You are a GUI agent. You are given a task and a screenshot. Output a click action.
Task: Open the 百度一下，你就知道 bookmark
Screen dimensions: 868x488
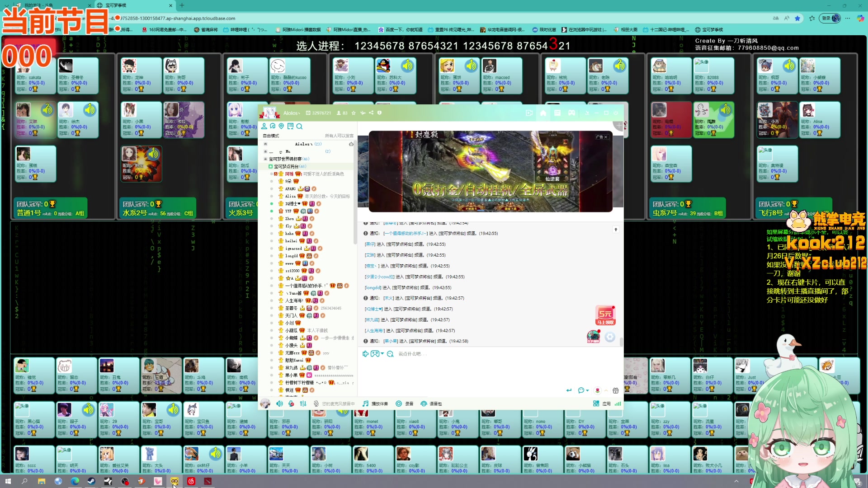[x=400, y=30]
